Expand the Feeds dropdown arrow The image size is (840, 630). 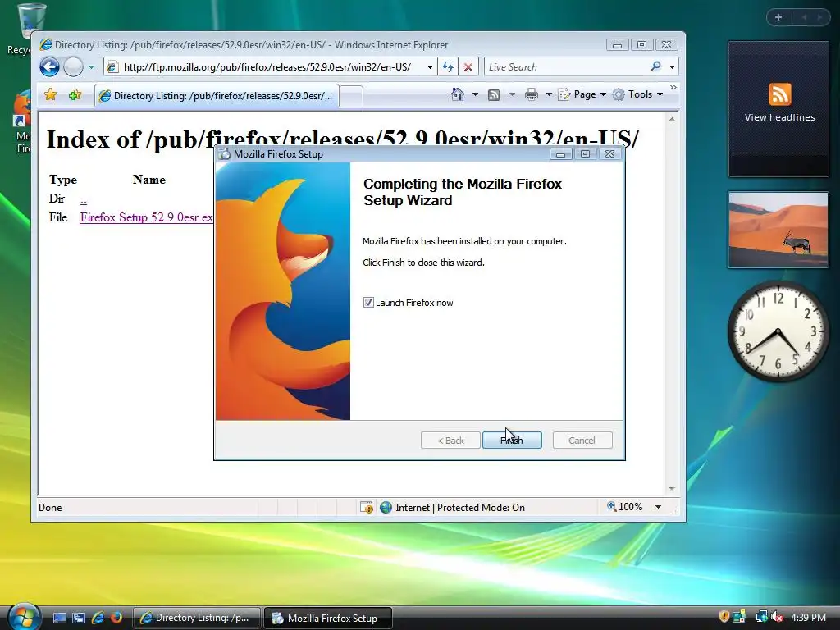pyautogui.click(x=512, y=94)
